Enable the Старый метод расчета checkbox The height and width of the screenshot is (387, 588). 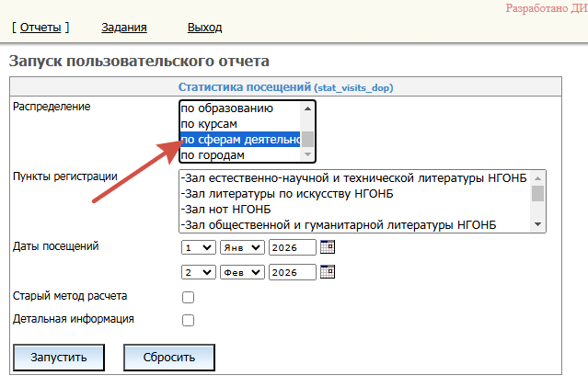point(188,297)
